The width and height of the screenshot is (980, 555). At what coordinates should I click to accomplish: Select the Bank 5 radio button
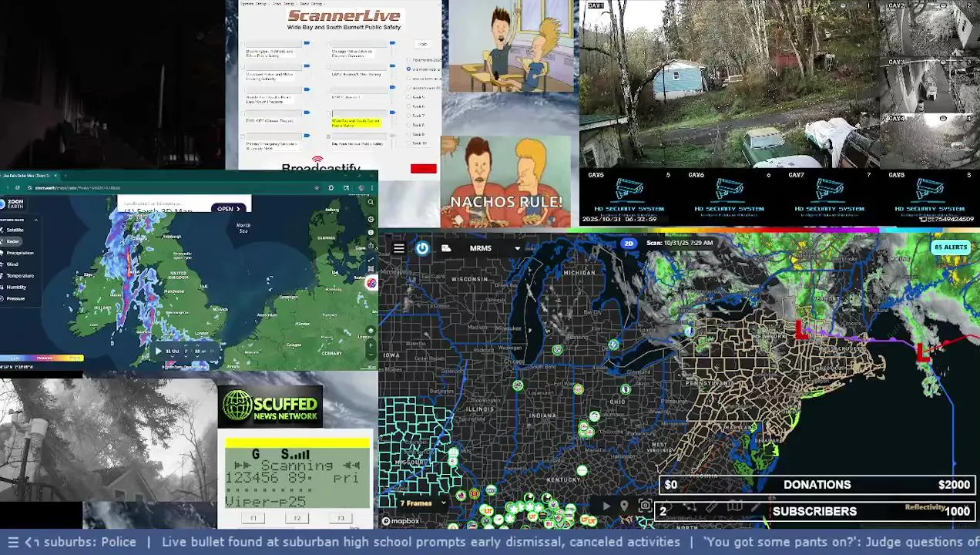tap(408, 96)
